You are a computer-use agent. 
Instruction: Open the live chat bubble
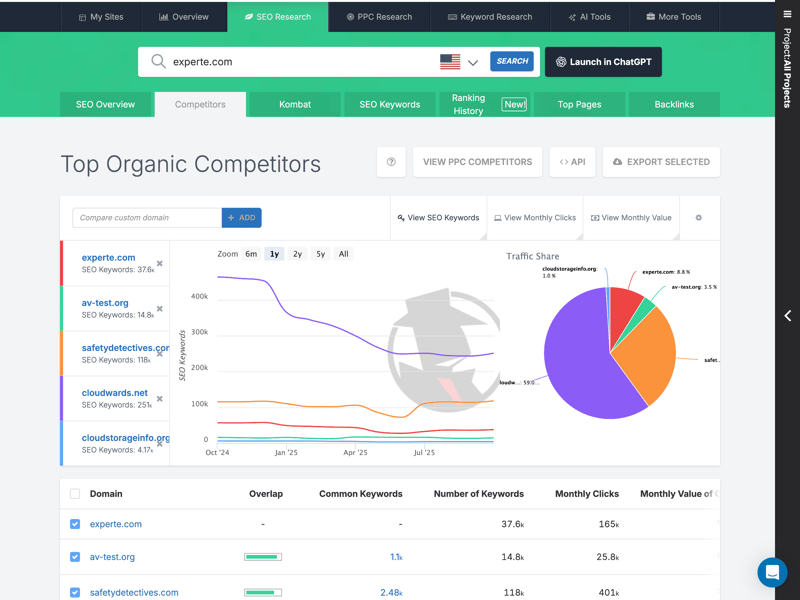coord(772,572)
